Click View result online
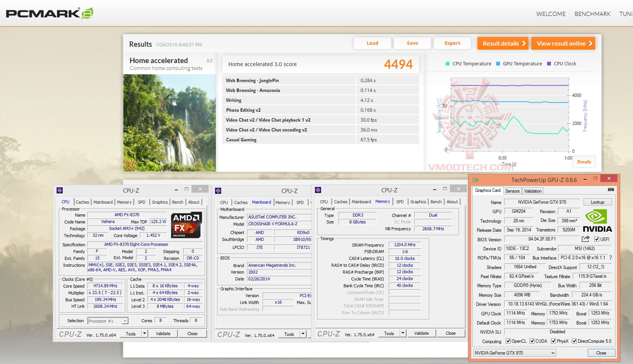 click(563, 43)
